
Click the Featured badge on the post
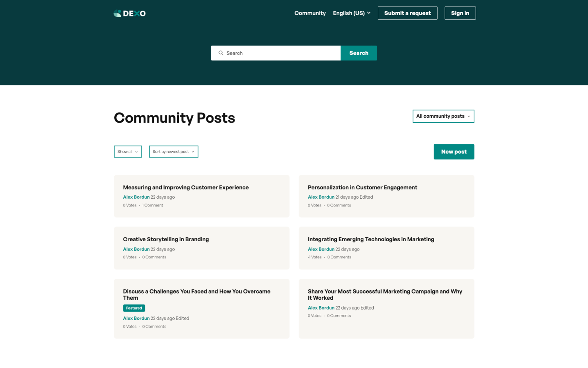(x=134, y=308)
